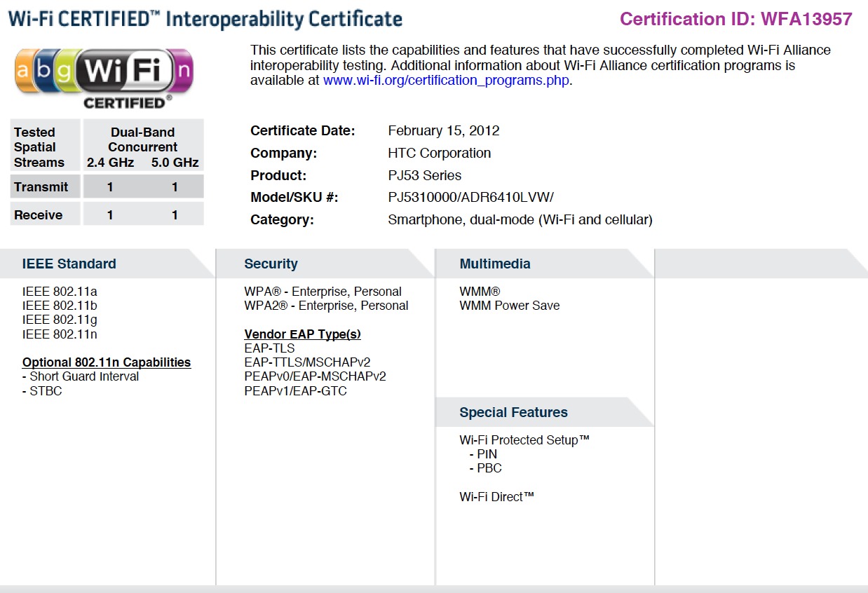Click the HTC Corporation company value
The height and width of the screenshot is (593, 868).
click(x=439, y=153)
